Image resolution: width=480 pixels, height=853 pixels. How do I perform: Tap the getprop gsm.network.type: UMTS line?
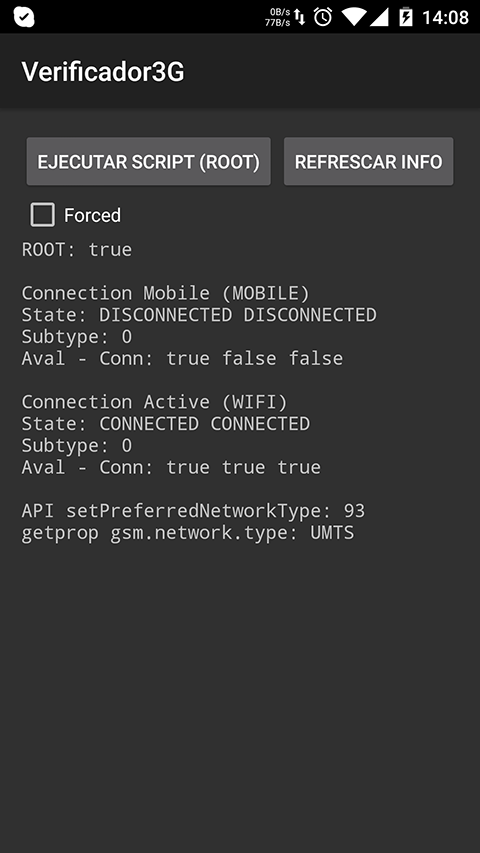188,533
